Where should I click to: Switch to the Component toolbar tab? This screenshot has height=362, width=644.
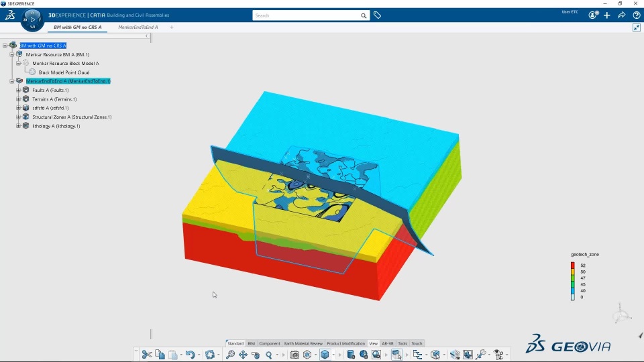[x=270, y=343]
